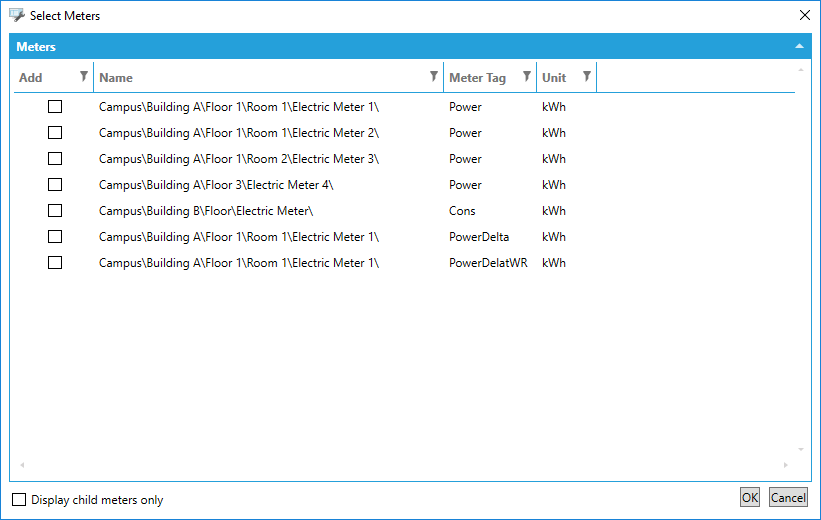This screenshot has width=821, height=520.
Task: Check the box for Electric Meter 2
Action: (55, 133)
